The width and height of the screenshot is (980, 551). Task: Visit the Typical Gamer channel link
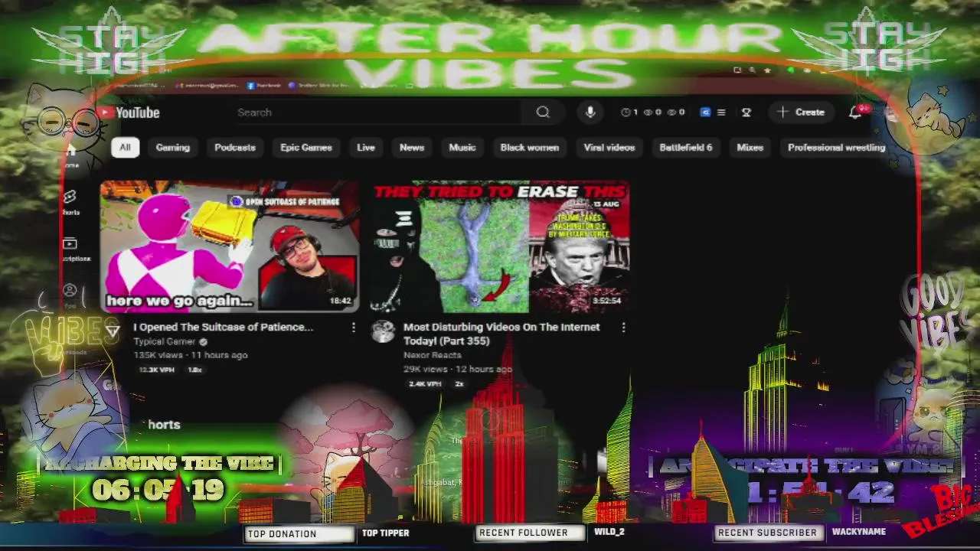[165, 342]
